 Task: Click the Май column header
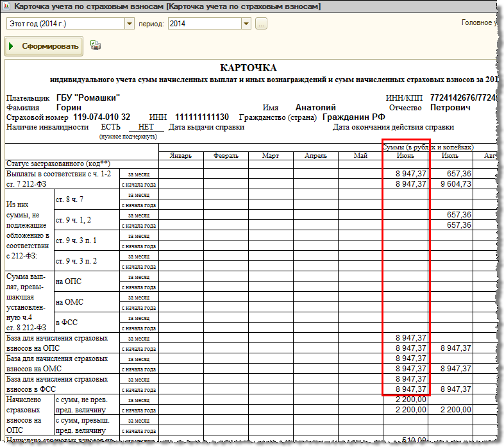(x=360, y=156)
